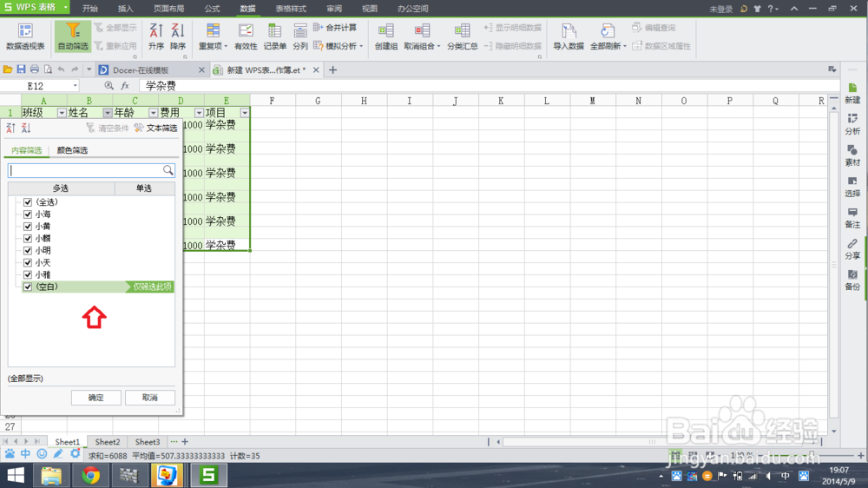Open the 页面布局 ribbon tab
The image size is (868, 488).
169,9
